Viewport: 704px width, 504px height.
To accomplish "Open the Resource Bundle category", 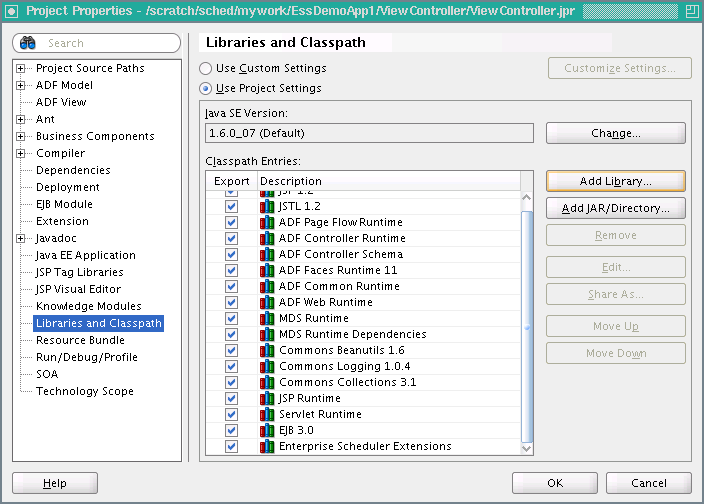I will [x=80, y=340].
